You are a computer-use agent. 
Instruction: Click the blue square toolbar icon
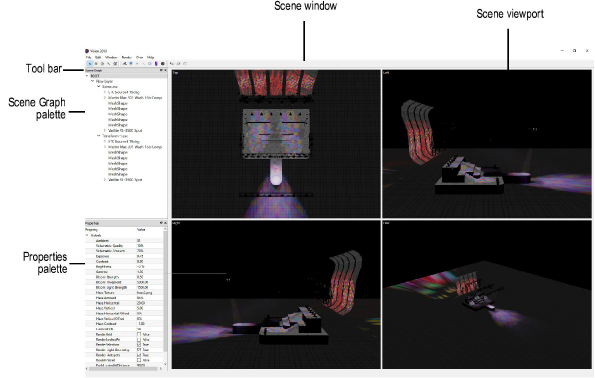(131, 64)
